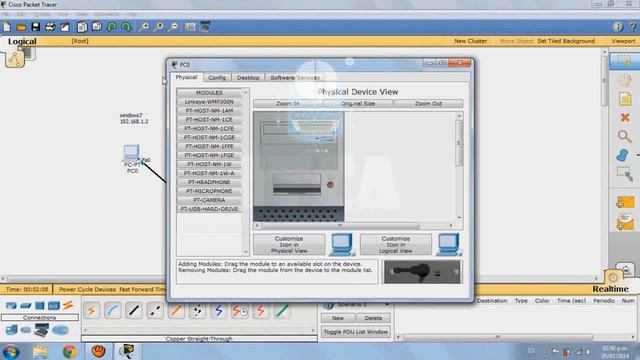Click the Zoom Reset magnifier toolbar icon
The width and height of the screenshot is (640, 360).
[158, 27]
